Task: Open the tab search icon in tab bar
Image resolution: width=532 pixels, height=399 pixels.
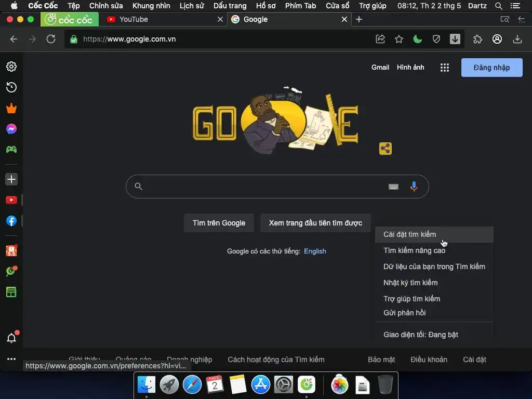Action: (x=505, y=19)
